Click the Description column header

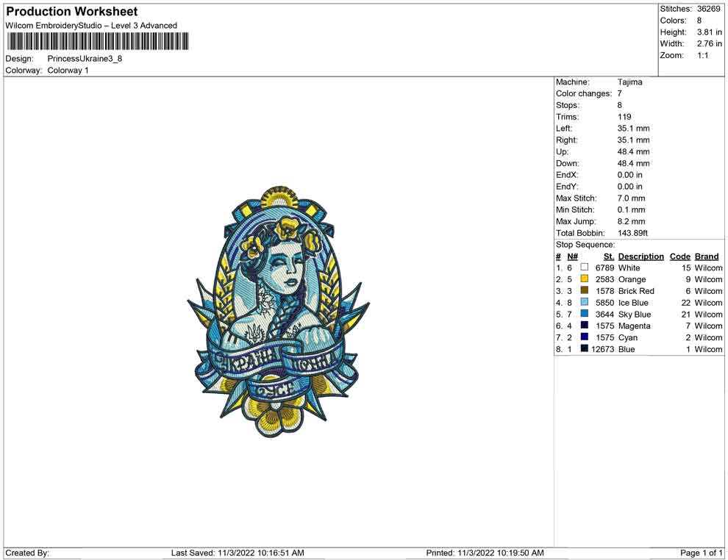640,256
